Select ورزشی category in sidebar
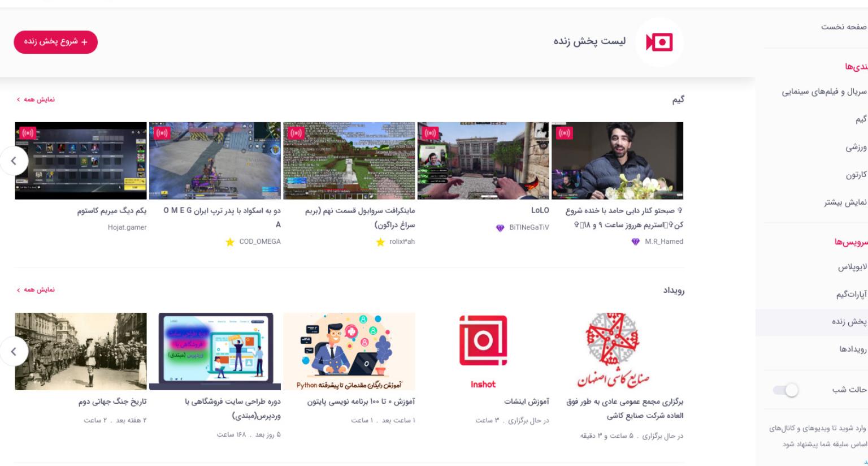Screen dimensions: 868x466 (x=856, y=148)
